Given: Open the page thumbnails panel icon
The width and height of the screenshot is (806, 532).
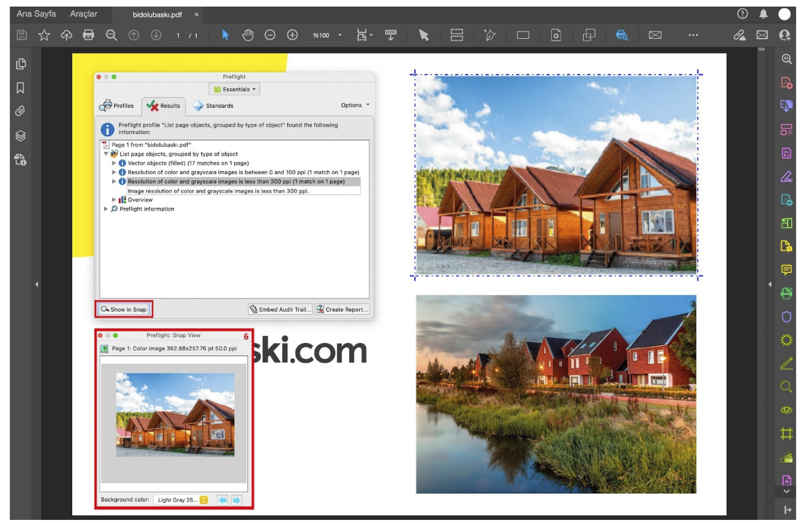Looking at the screenshot, I should pos(21,64).
